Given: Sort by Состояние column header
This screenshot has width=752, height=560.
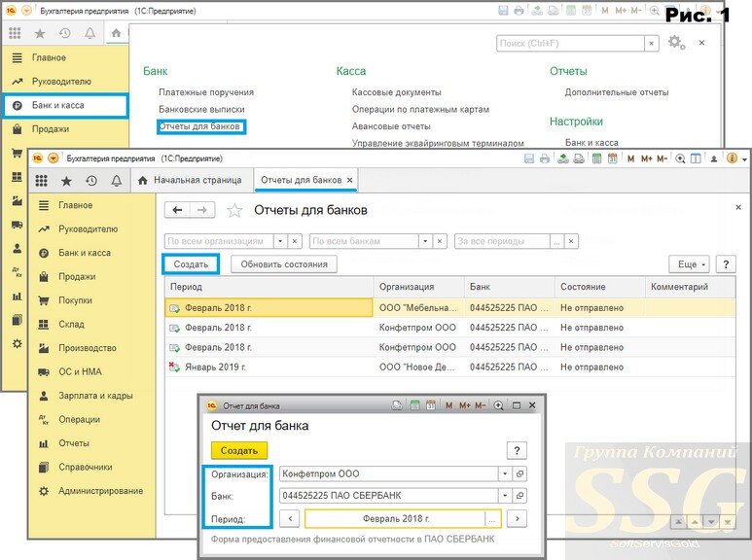Looking at the screenshot, I should coord(600,287).
